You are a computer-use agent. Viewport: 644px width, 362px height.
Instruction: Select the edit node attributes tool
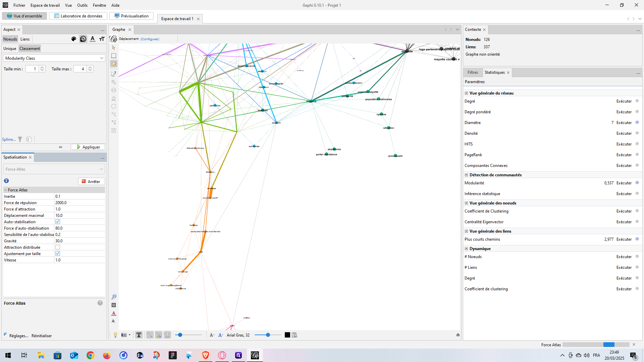[114, 74]
